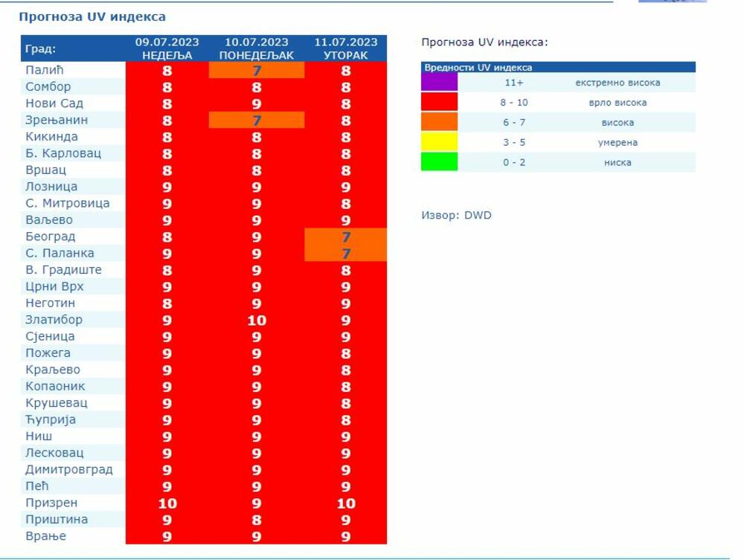Click the red 8 - 10 legend swatch
This screenshot has width=744, height=560.
tap(439, 103)
